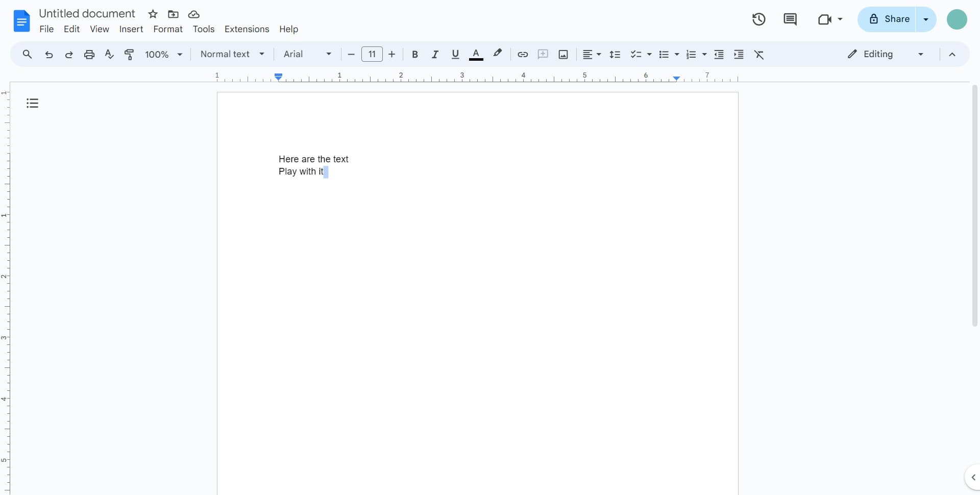The height and width of the screenshot is (495, 980).
Task: Select the highlight color tool
Action: pyautogui.click(x=498, y=54)
